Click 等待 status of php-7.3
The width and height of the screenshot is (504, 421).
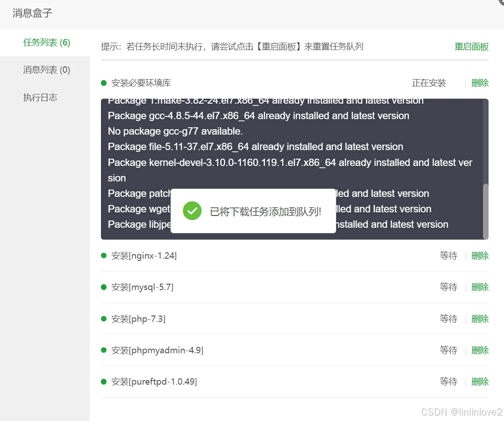449,319
